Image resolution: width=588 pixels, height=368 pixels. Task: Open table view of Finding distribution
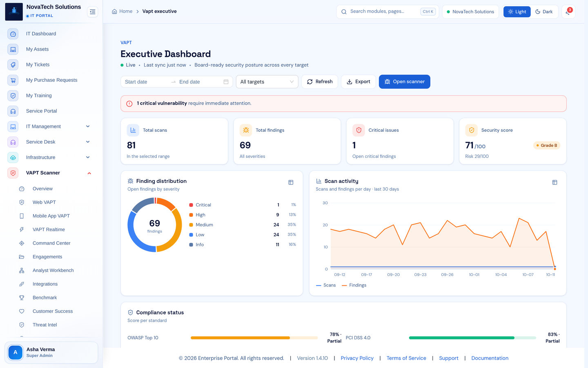[291, 182]
